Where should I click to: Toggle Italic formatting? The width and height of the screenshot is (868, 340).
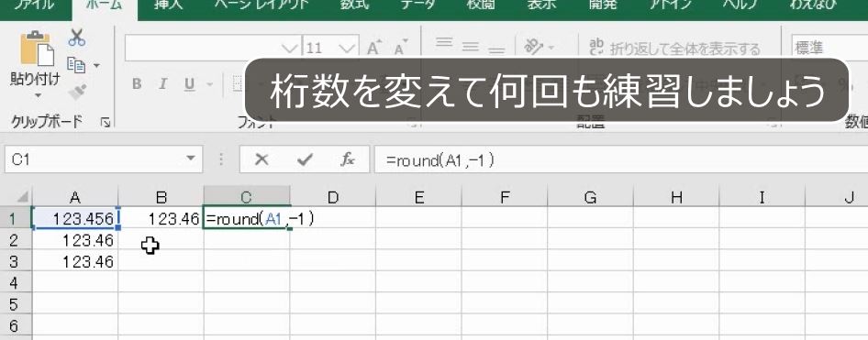(162, 84)
